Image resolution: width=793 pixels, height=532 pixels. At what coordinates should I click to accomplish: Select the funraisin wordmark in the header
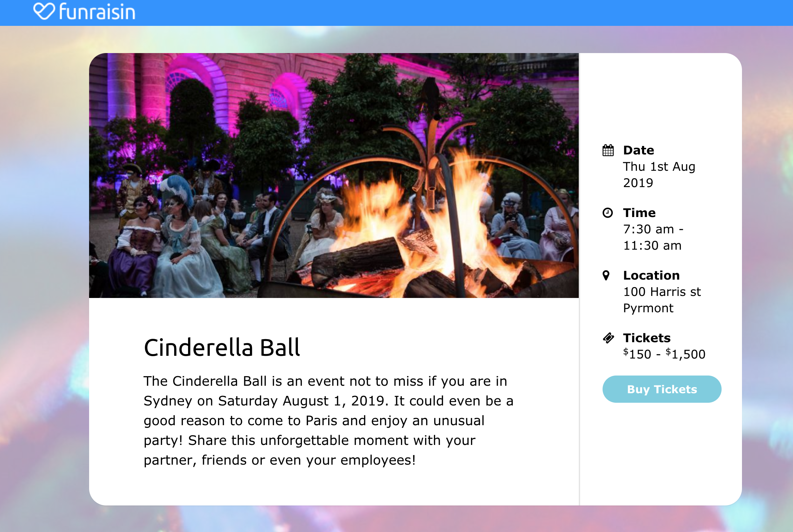[97, 11]
